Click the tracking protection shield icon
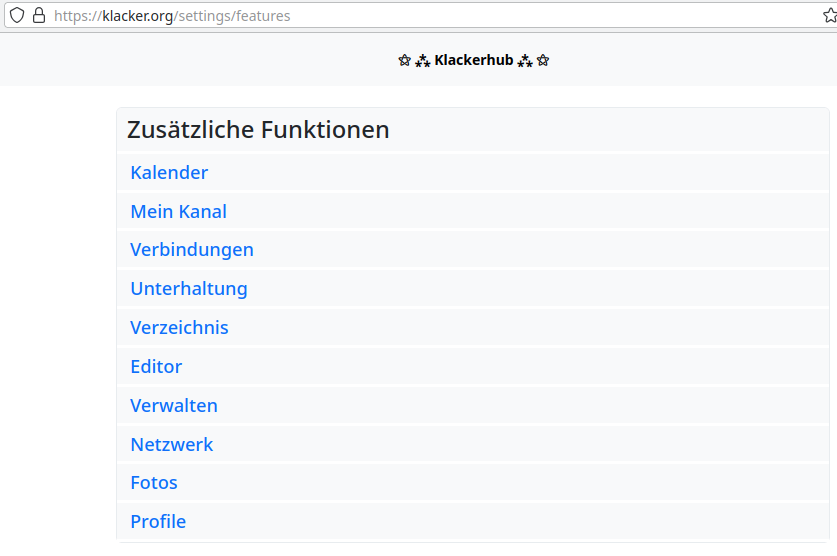 [x=17, y=16]
